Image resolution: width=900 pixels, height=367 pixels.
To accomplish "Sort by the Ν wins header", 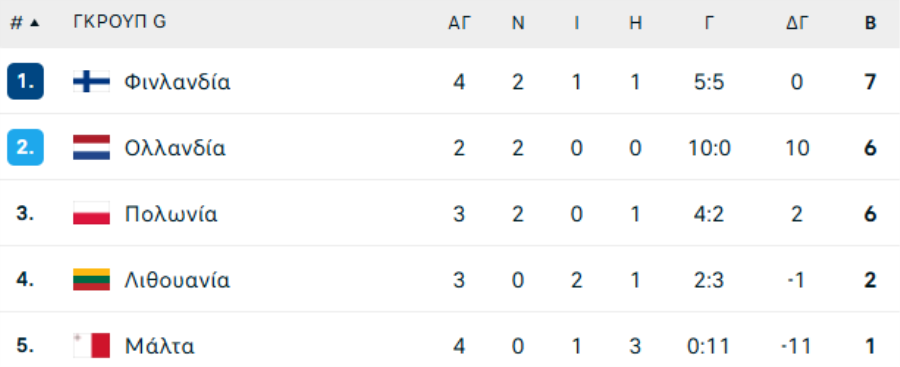I will coord(518,23).
